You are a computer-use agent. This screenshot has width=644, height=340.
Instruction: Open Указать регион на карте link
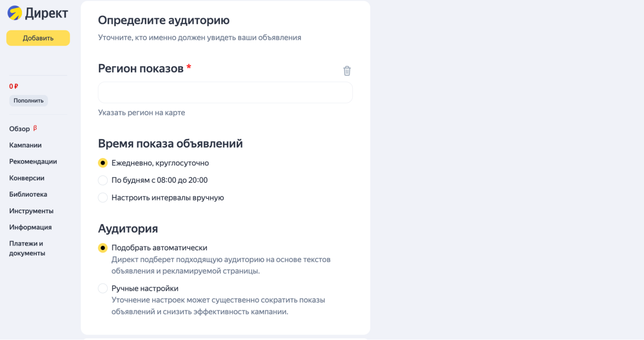tap(141, 112)
